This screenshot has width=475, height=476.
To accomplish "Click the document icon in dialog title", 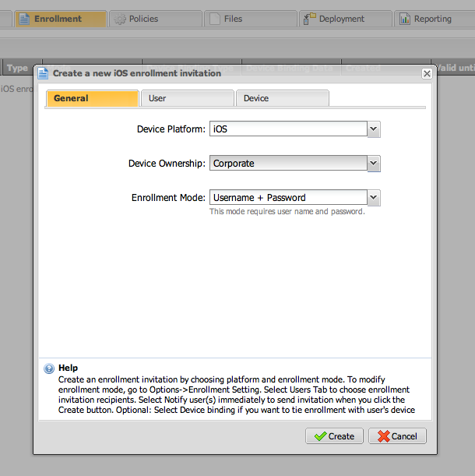I will [44, 73].
